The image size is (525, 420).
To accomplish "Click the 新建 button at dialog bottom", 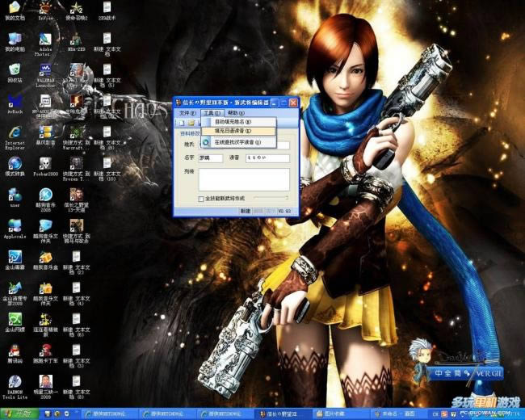I will (x=246, y=211).
